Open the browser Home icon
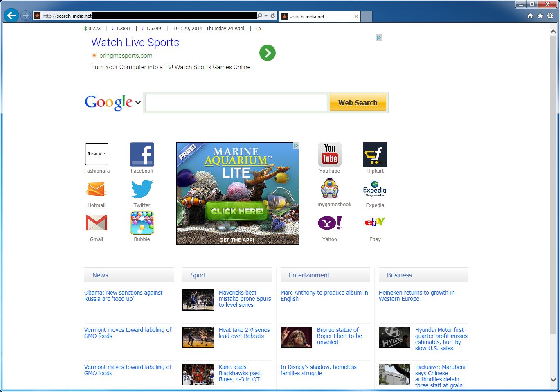Screen dimensions: 560x392 coord(530,16)
